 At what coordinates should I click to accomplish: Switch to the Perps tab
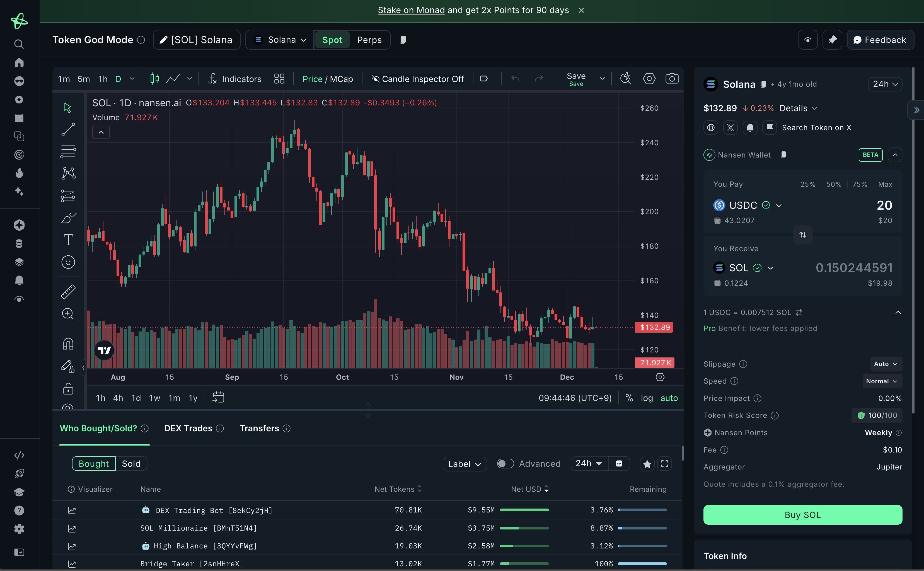[369, 40]
